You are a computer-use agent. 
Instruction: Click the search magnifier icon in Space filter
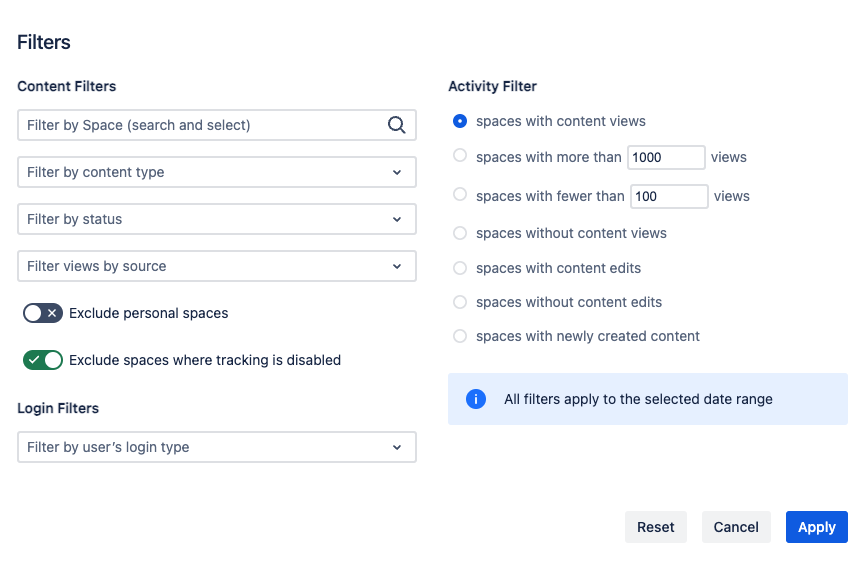coord(396,125)
